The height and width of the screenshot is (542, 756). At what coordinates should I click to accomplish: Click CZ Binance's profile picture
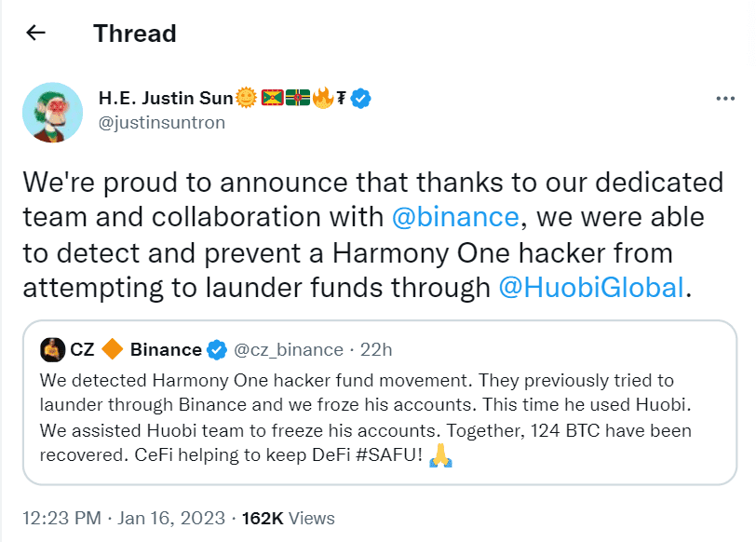click(52, 349)
